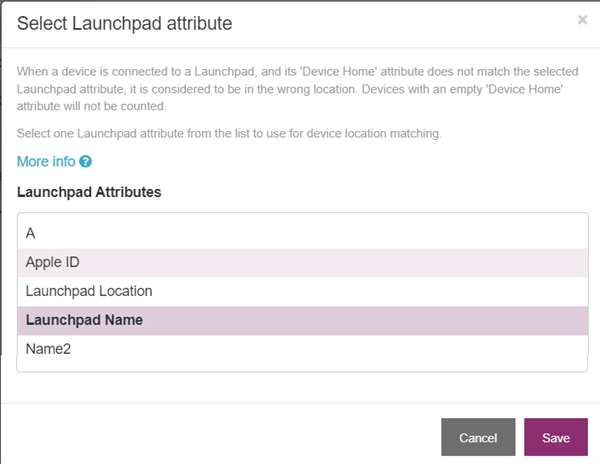Select the Launchpad Name attribute
The height and width of the screenshot is (464, 600).
(302, 320)
